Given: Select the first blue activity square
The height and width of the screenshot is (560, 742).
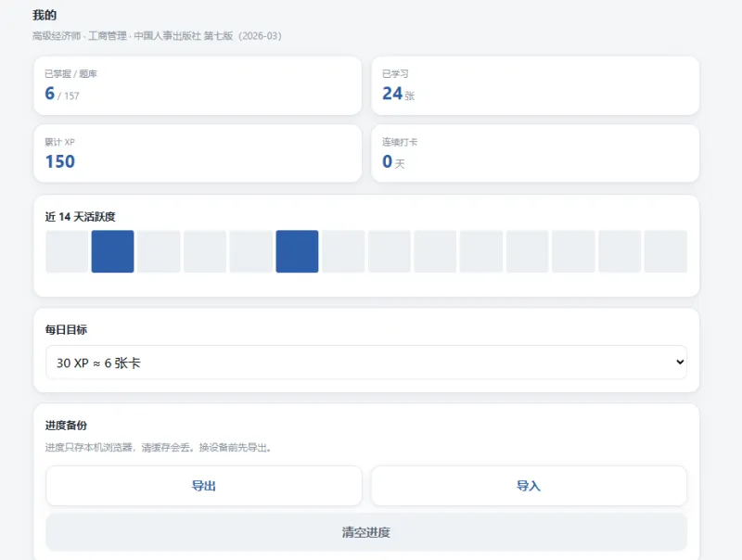Looking at the screenshot, I should [112, 251].
